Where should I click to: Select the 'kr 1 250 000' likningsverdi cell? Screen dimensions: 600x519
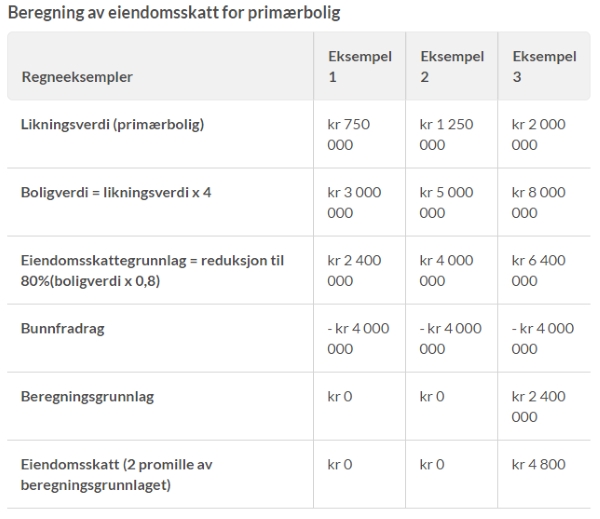(x=446, y=135)
